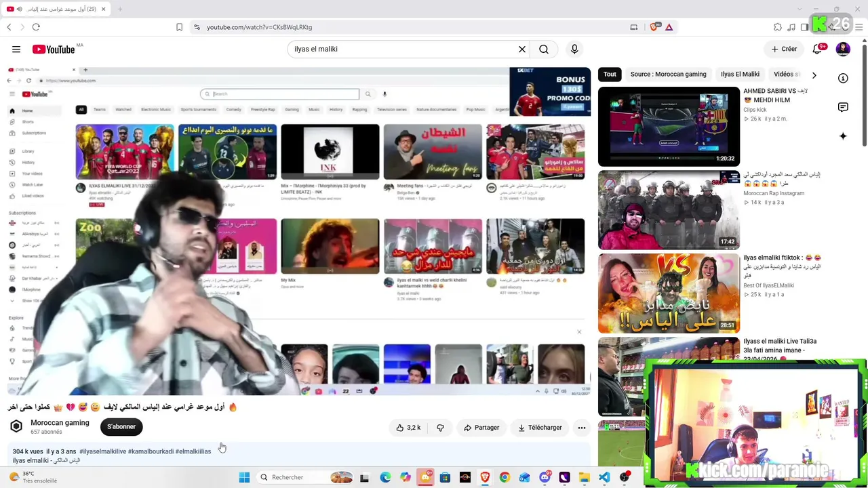Open Brave Rewards triangle icon
The image size is (868, 488).
tap(669, 27)
